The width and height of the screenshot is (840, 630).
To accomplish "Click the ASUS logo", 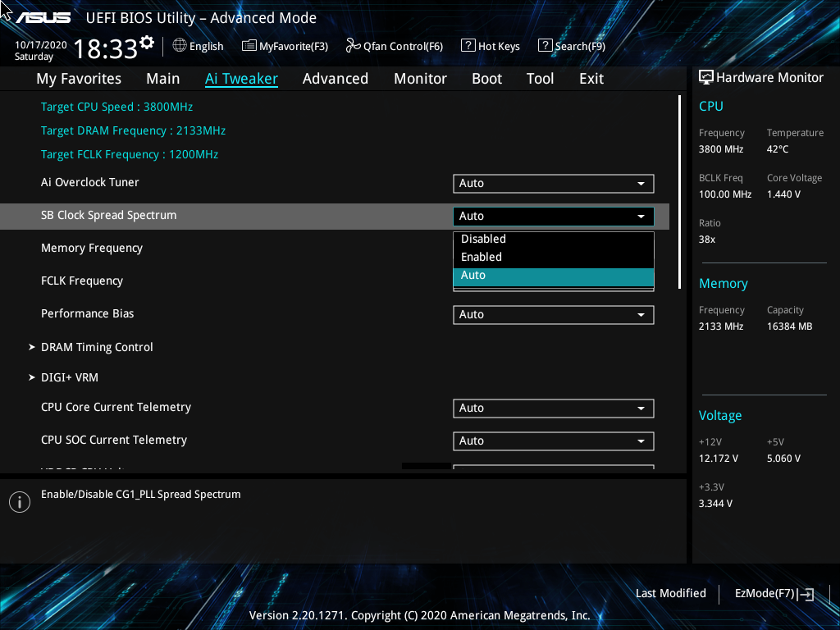I will pos(43,18).
